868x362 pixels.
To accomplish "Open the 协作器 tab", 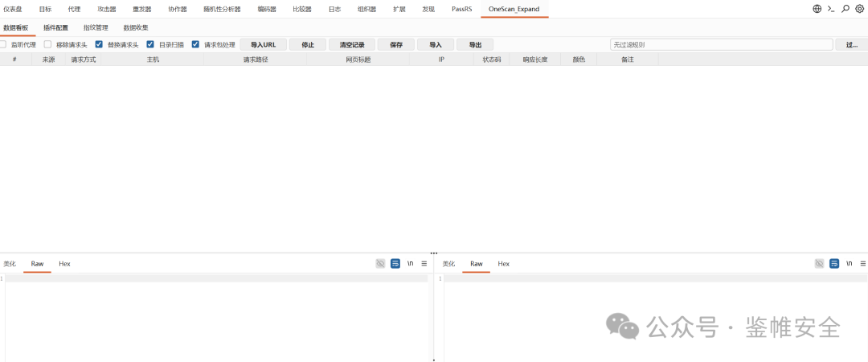I will [177, 9].
